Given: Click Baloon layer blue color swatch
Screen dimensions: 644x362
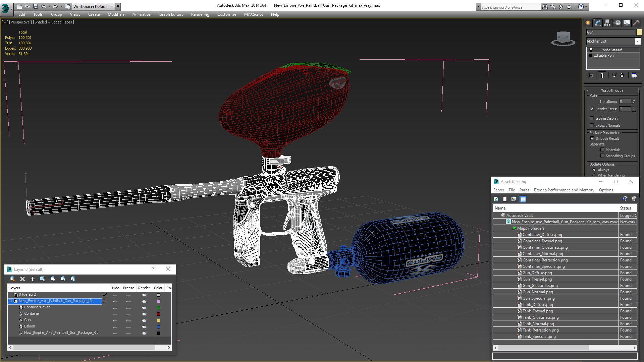Looking at the screenshot, I should pos(158,327).
